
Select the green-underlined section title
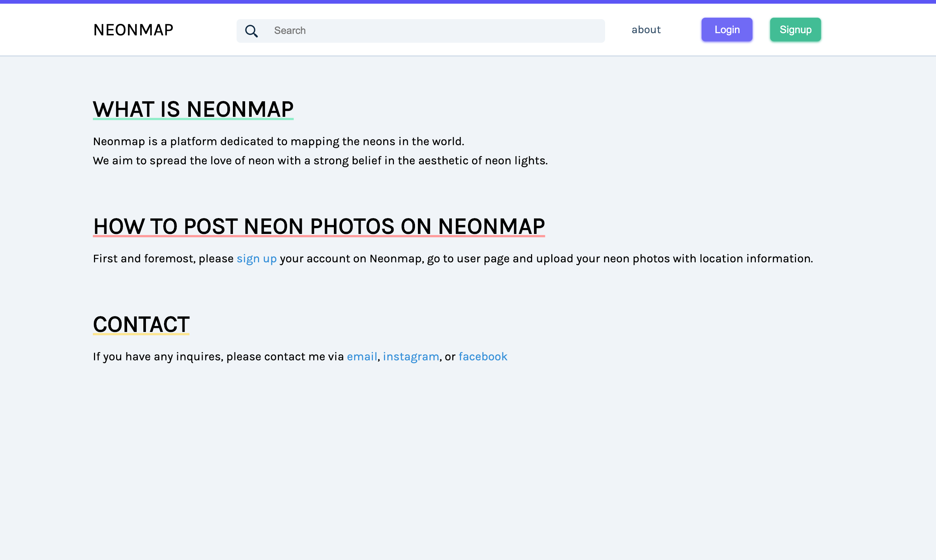coord(193,109)
